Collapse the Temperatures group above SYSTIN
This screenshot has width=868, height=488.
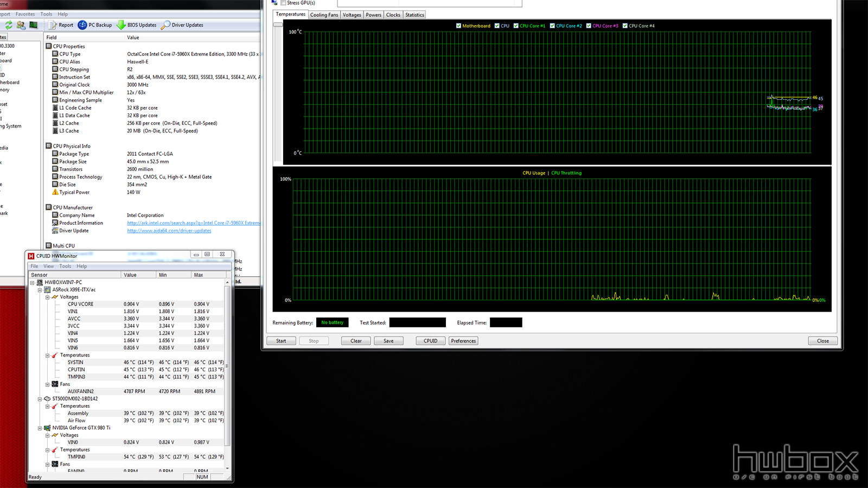click(x=47, y=356)
